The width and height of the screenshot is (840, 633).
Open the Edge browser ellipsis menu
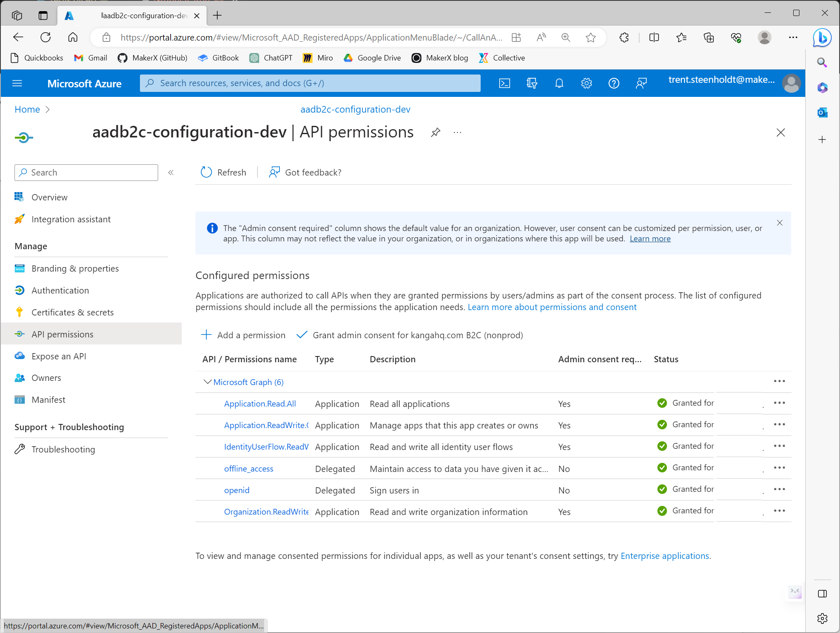pos(793,38)
